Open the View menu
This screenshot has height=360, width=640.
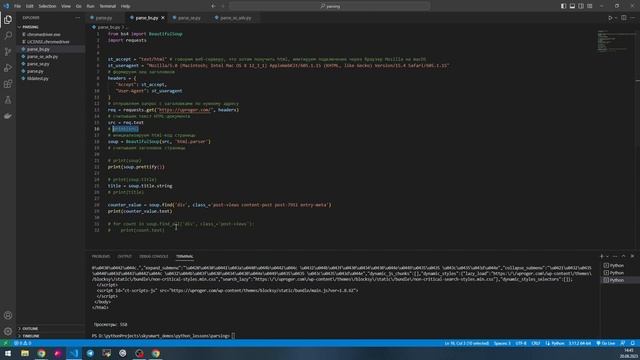click(x=66, y=6)
